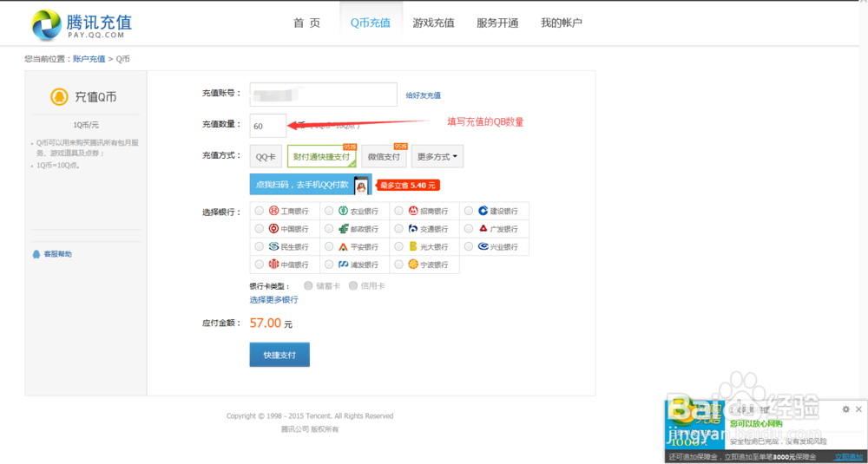Select the 工商银行 radio button
868x464 pixels.
click(x=259, y=211)
